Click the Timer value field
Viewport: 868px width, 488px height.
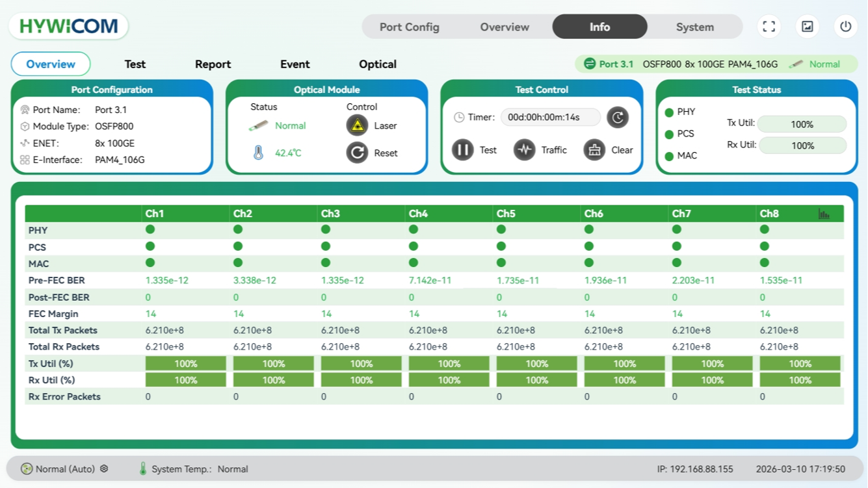coord(550,118)
